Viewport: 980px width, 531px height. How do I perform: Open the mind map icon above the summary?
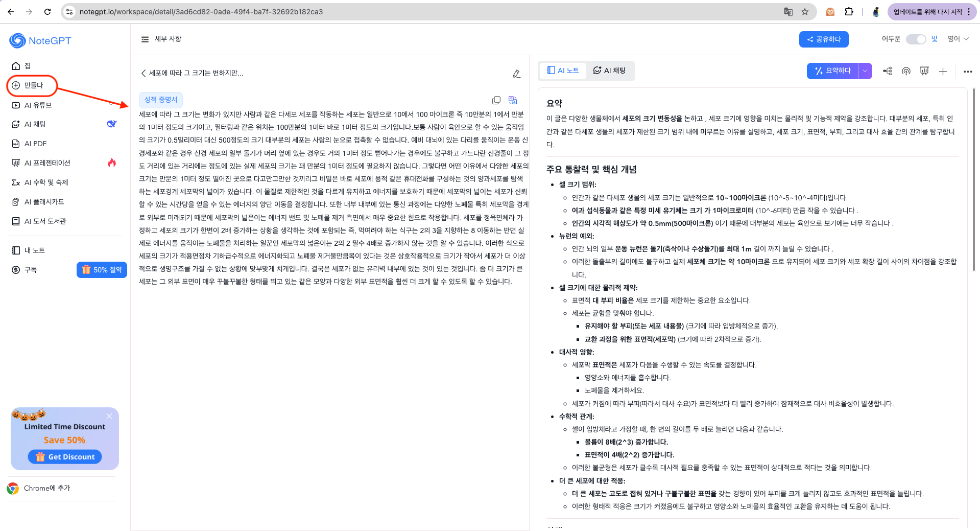888,72
